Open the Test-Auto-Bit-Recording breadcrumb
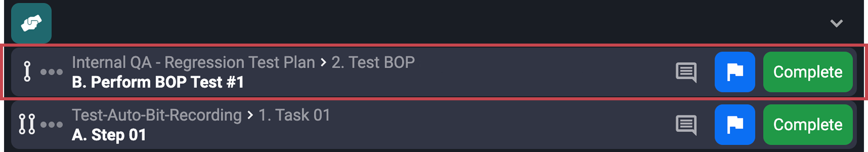The image size is (868, 152). [157, 115]
